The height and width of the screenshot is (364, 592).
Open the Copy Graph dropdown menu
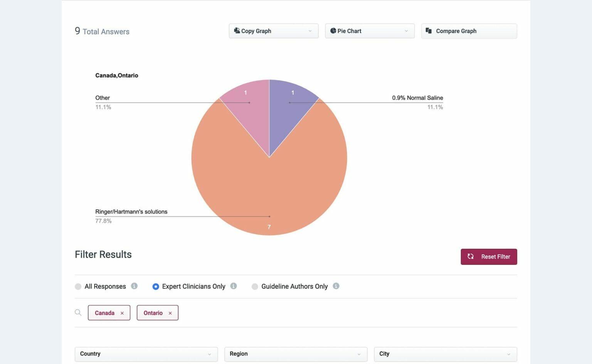coord(274,31)
